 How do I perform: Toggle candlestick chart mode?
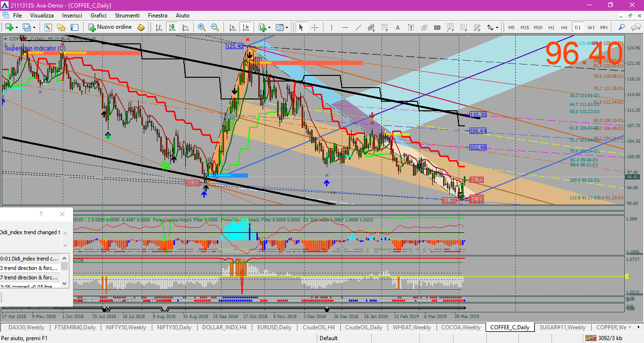click(172, 27)
